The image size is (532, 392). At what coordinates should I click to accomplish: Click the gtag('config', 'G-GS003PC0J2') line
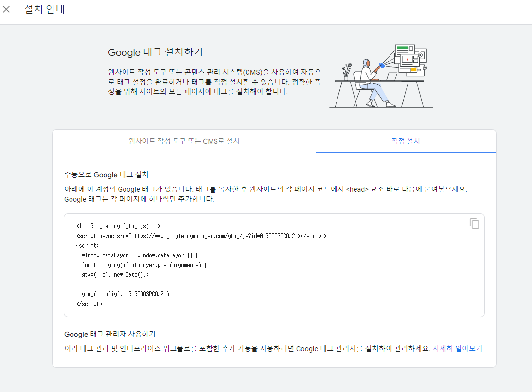click(127, 294)
